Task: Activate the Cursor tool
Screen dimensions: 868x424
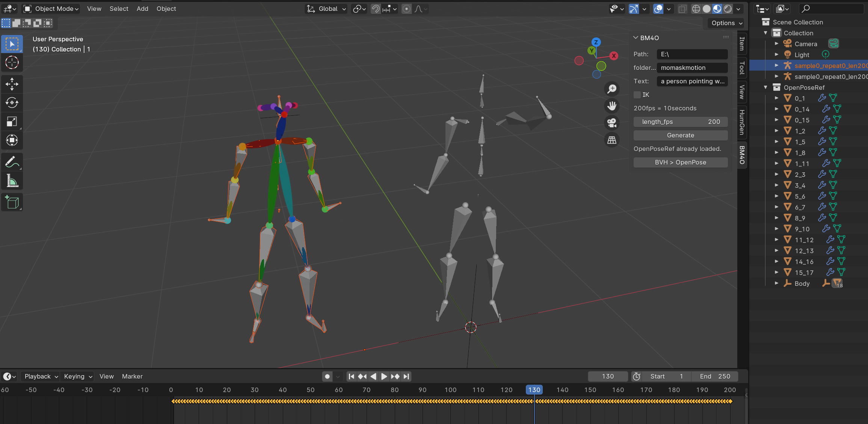Action: [12, 63]
